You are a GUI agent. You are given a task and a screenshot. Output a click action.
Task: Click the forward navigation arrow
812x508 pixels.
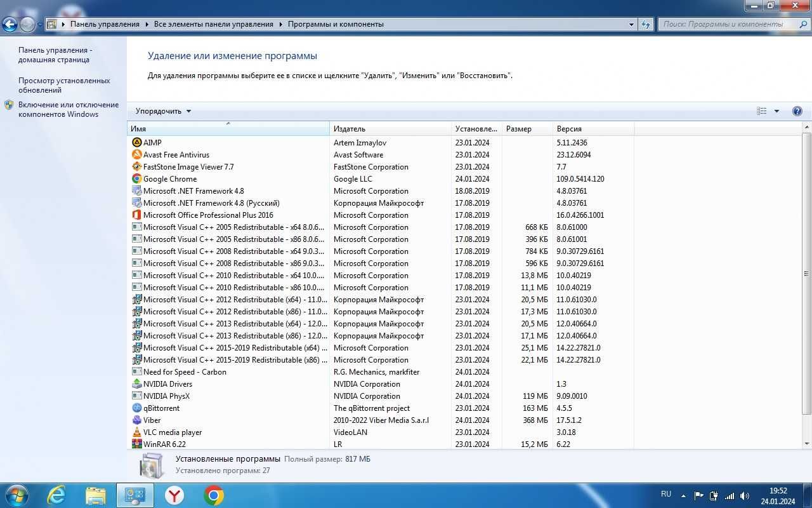pos(27,25)
